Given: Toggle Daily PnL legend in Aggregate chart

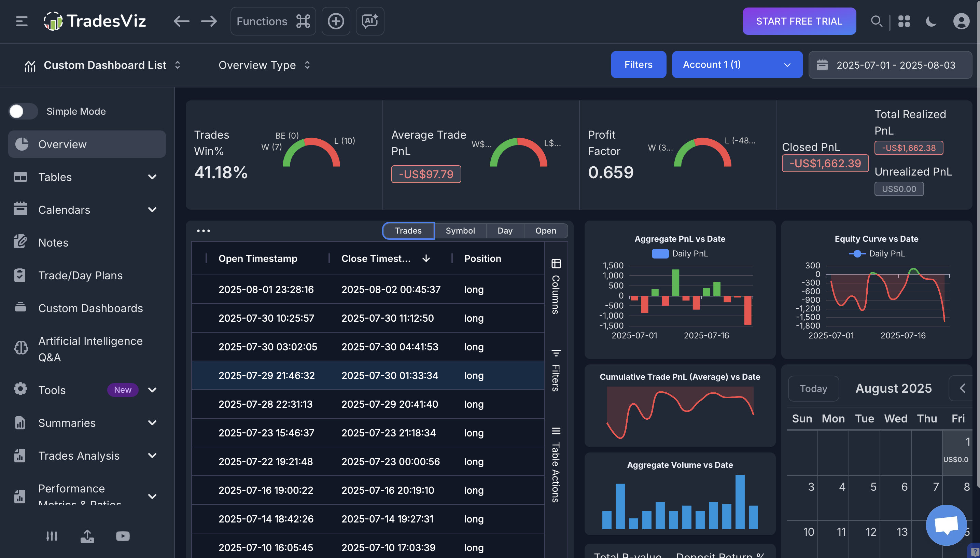Looking at the screenshot, I should [x=680, y=254].
